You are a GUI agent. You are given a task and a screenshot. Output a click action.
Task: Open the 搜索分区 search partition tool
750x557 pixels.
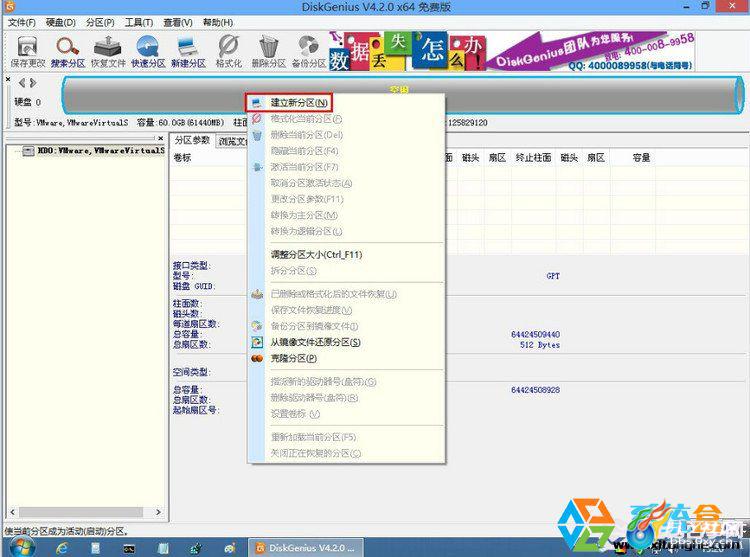click(x=68, y=52)
